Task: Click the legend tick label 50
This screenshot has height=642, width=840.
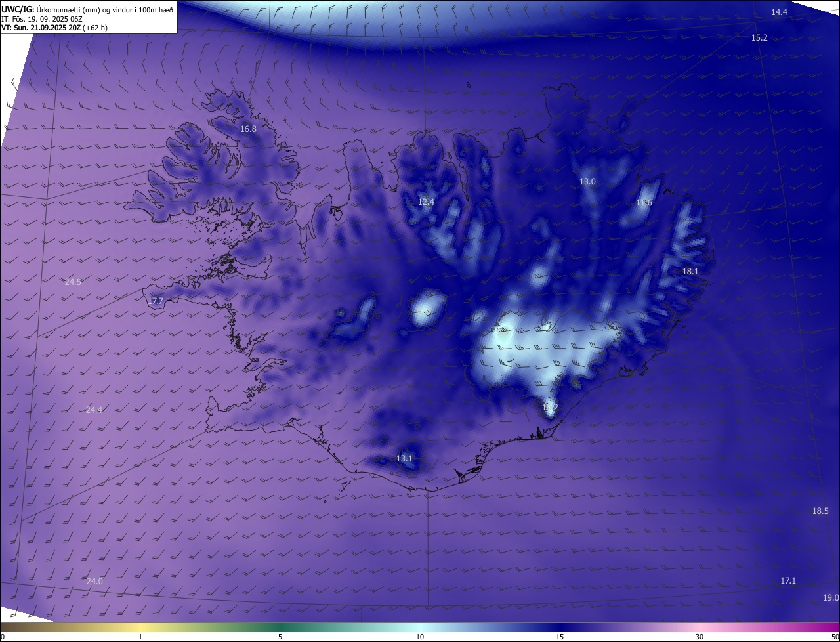Action: pos(835,637)
